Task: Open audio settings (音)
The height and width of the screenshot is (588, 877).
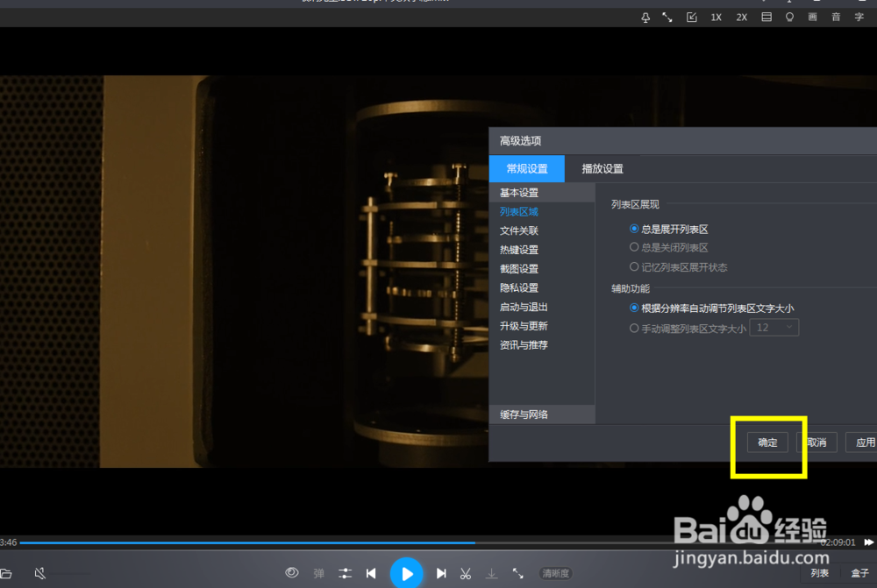Action: coord(836,18)
